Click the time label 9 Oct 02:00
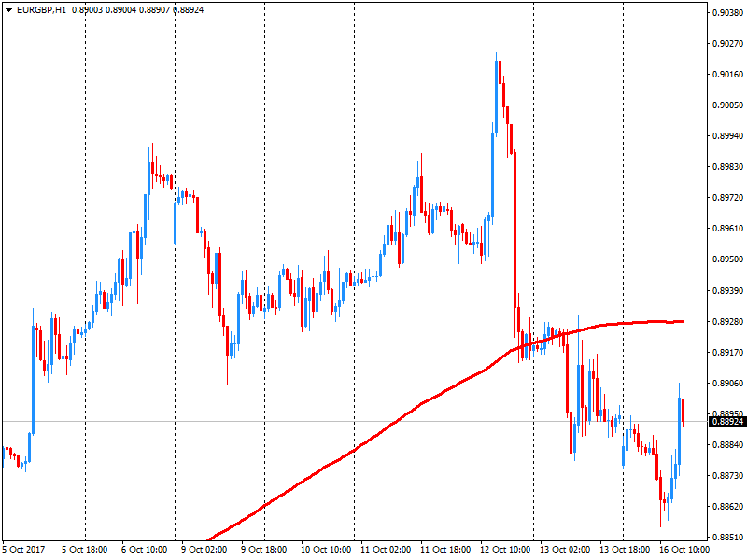 pyautogui.click(x=204, y=550)
